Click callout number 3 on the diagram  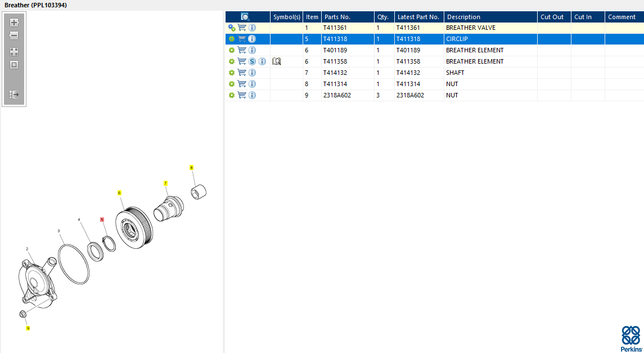click(58, 231)
